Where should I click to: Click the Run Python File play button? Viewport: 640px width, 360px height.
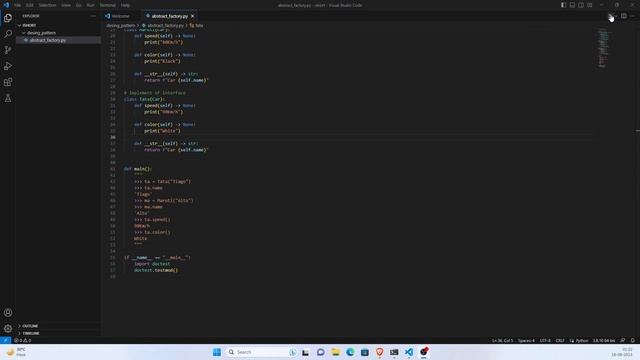point(610,16)
